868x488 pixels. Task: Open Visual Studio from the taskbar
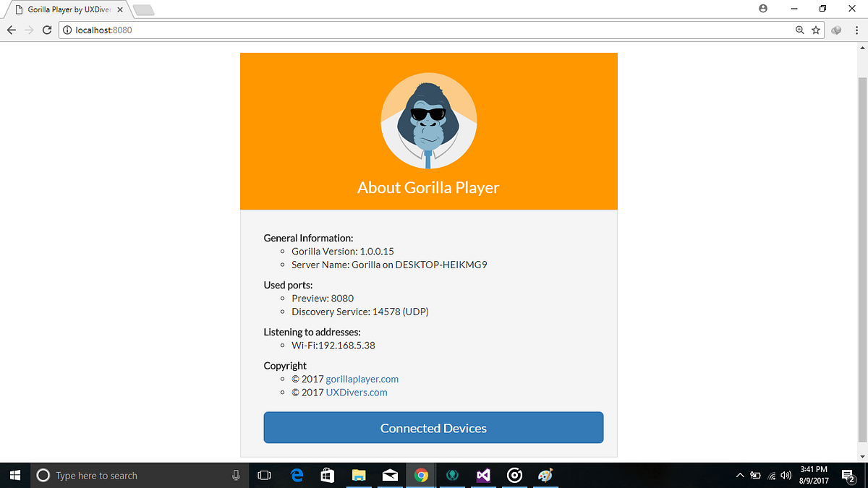(x=482, y=475)
